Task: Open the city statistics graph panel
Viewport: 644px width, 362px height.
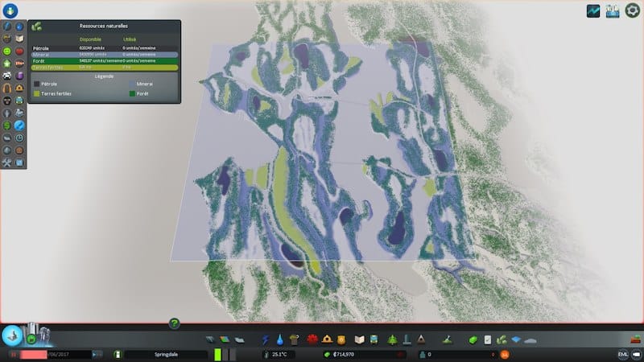Action: 592,10
